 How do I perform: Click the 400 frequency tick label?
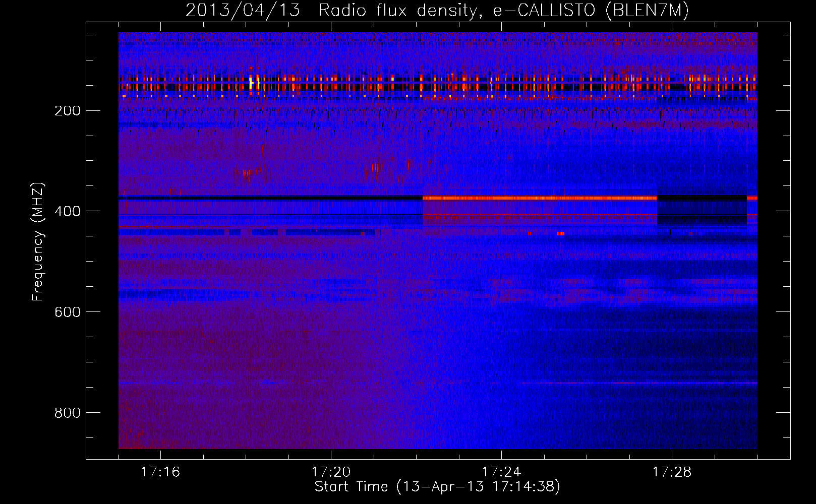coord(68,211)
